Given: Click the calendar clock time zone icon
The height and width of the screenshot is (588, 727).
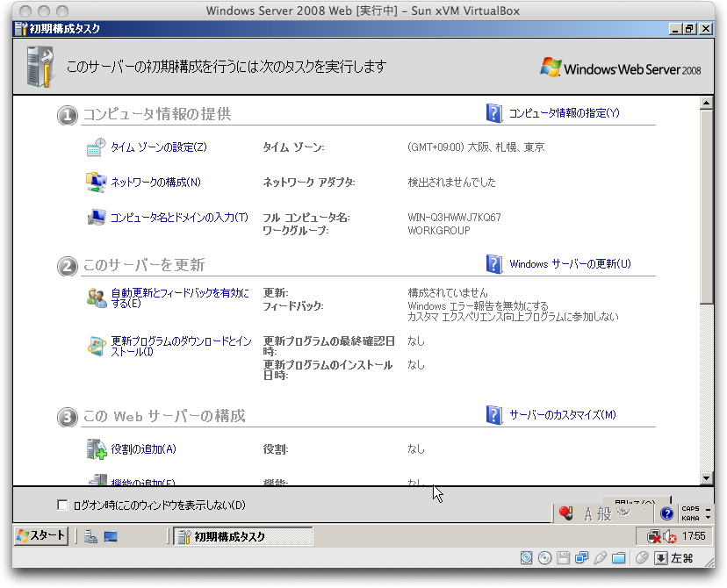Looking at the screenshot, I should (x=96, y=147).
